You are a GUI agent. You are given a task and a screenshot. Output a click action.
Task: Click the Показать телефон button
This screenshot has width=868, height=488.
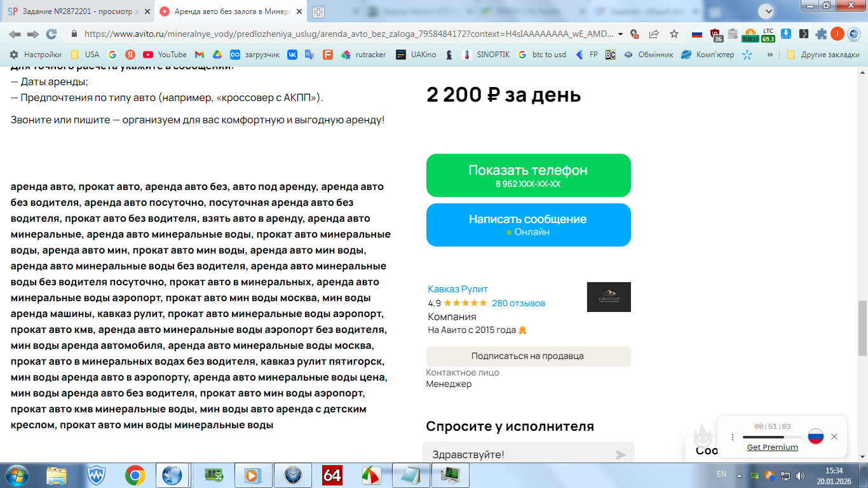pos(529,175)
